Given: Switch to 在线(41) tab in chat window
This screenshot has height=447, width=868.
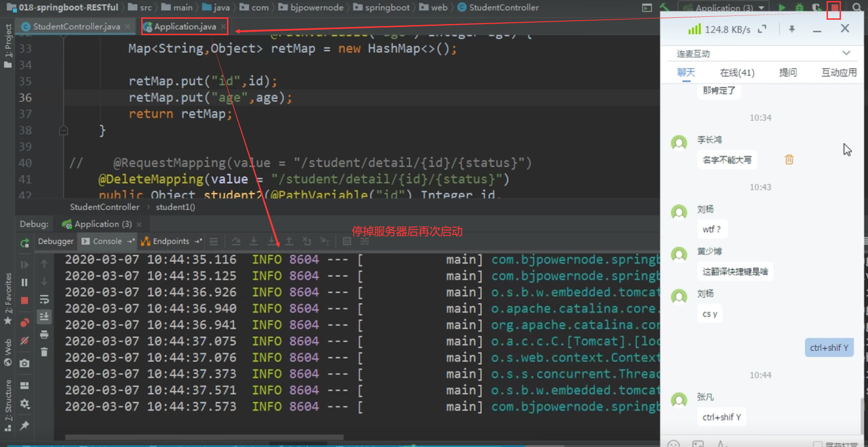Looking at the screenshot, I should 737,73.
